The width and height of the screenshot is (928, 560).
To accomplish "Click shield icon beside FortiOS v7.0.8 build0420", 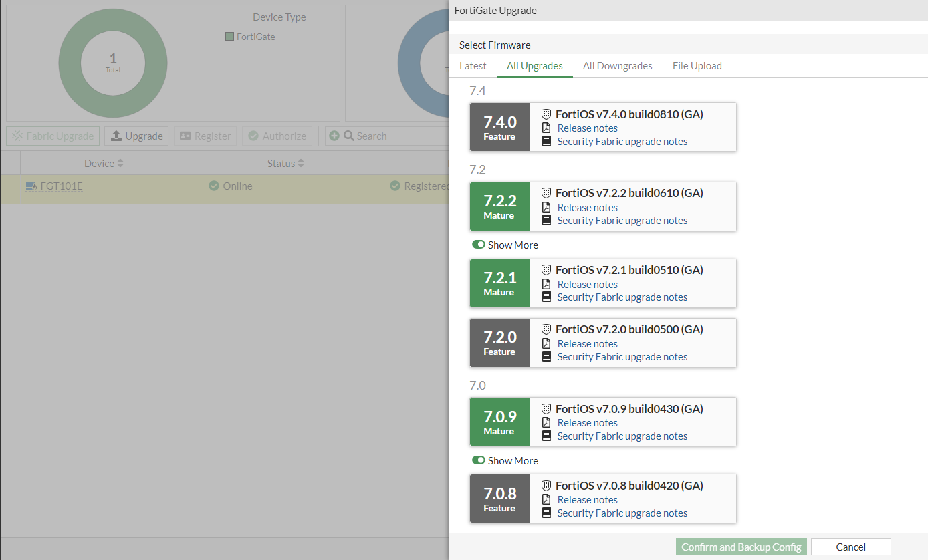I will (x=546, y=486).
